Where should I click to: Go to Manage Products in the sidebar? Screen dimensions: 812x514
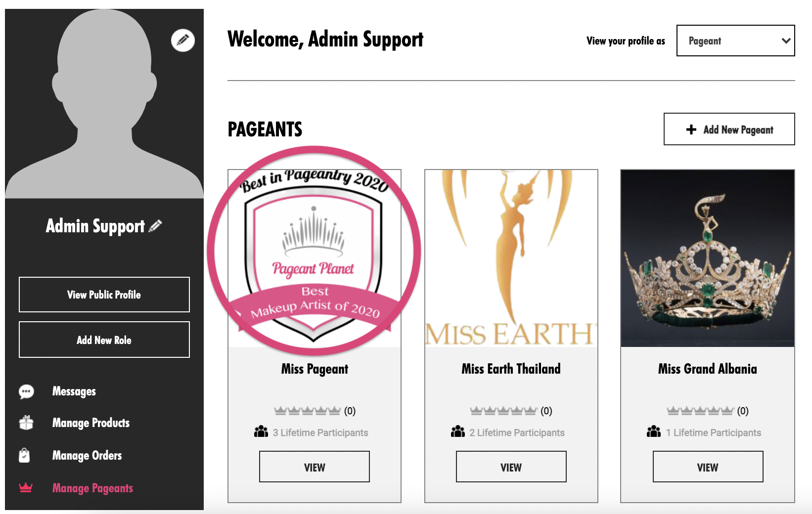click(91, 423)
